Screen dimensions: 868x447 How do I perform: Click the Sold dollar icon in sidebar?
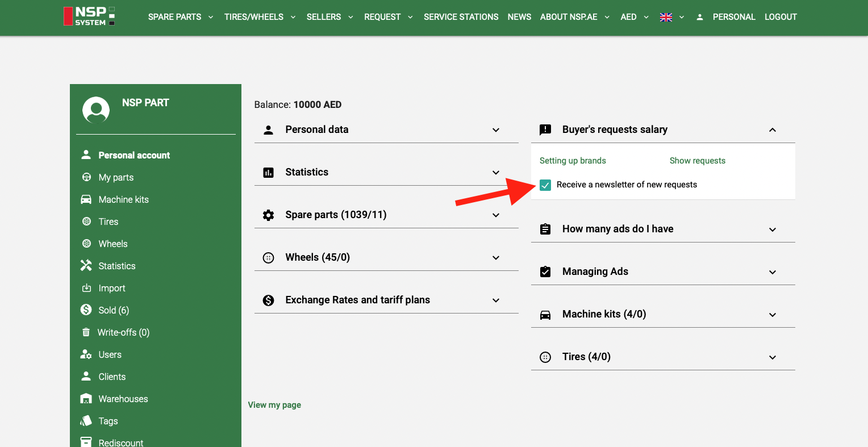pos(86,310)
